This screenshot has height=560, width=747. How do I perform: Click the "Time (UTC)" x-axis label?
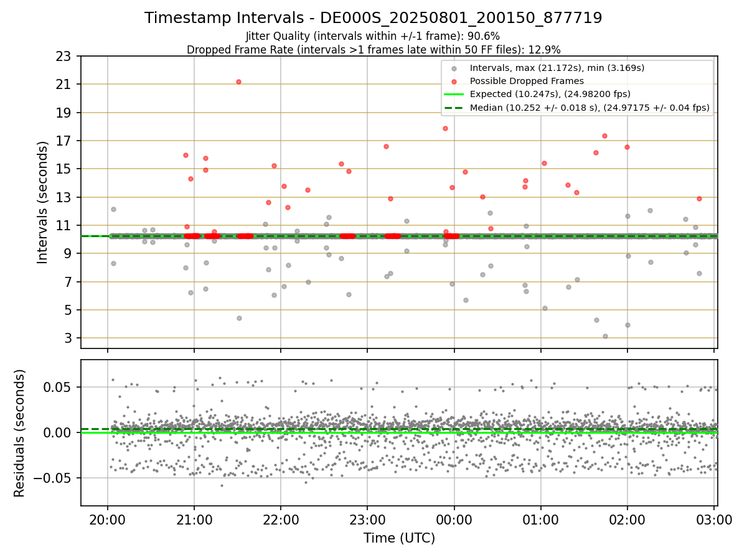coord(399,538)
